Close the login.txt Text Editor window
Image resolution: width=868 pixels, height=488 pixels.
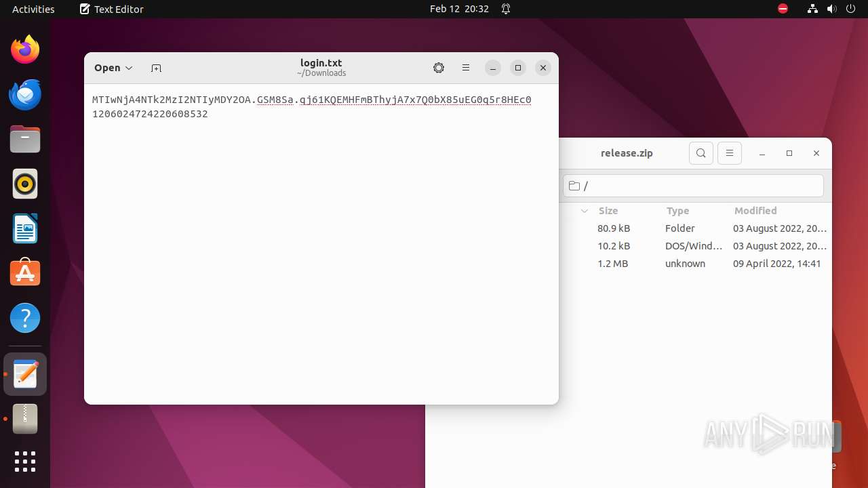point(542,68)
